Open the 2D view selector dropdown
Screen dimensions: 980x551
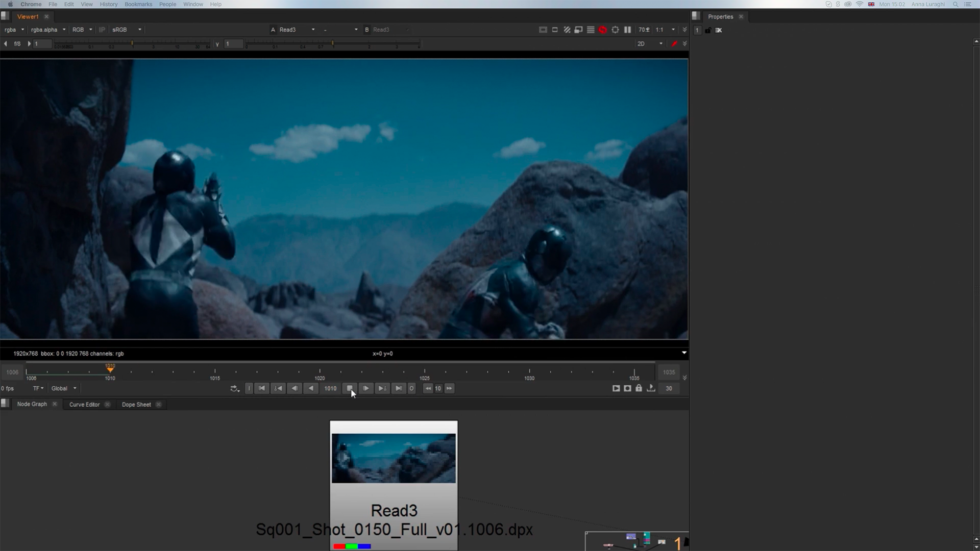(648, 44)
